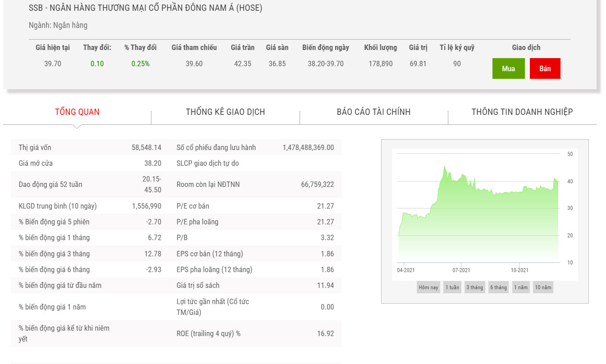Click the current price value 39.70
Viewport: 606px width, 364px height.
point(53,64)
